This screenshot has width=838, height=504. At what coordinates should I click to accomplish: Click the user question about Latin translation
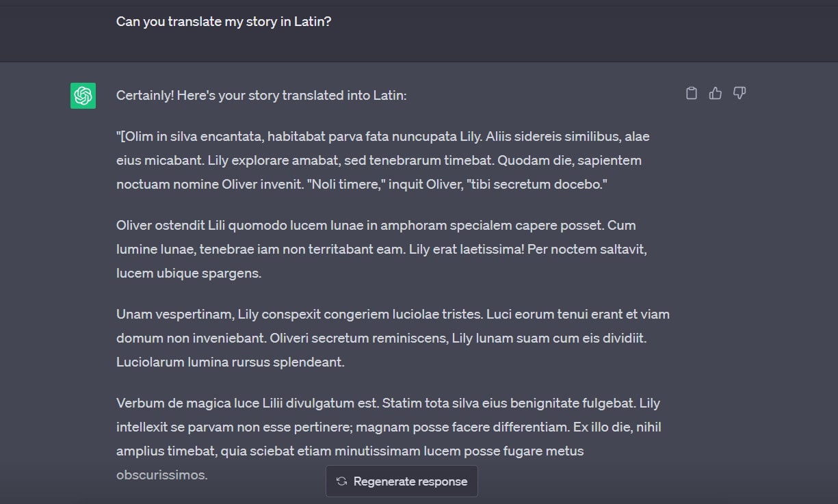(x=224, y=21)
